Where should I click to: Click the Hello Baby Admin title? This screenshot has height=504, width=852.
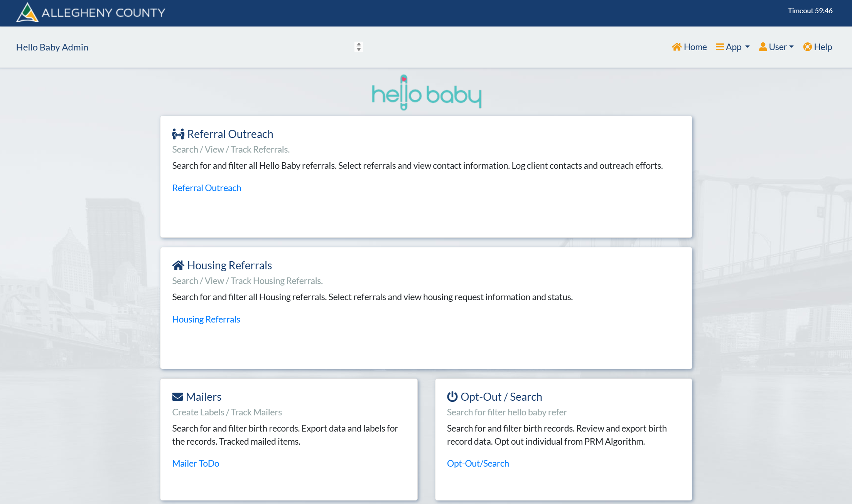pyautogui.click(x=52, y=47)
